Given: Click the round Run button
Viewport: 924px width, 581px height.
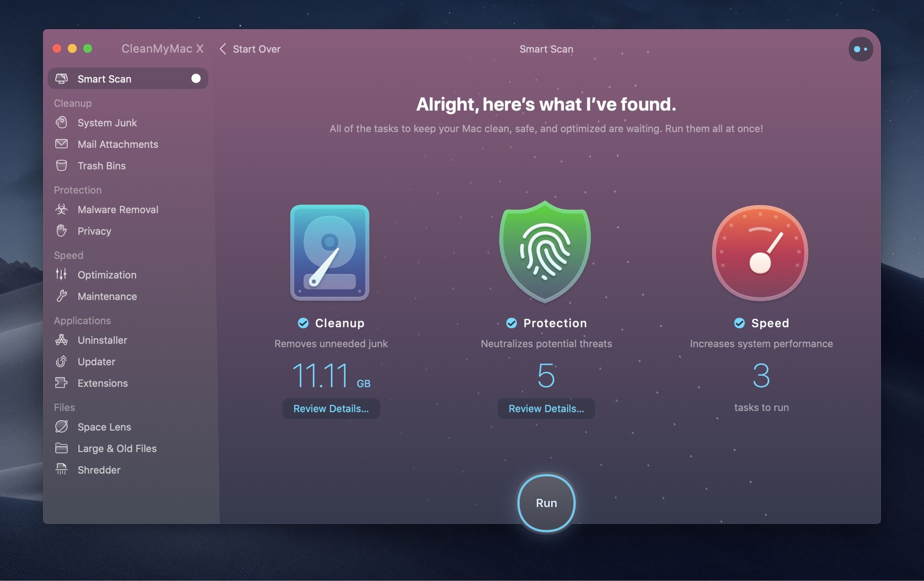Looking at the screenshot, I should [546, 503].
